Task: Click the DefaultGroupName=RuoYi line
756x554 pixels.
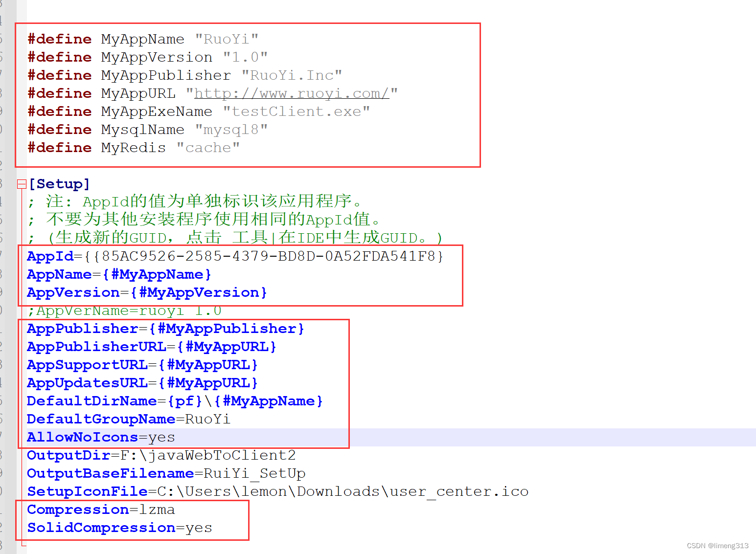Action: pyautogui.click(x=129, y=419)
